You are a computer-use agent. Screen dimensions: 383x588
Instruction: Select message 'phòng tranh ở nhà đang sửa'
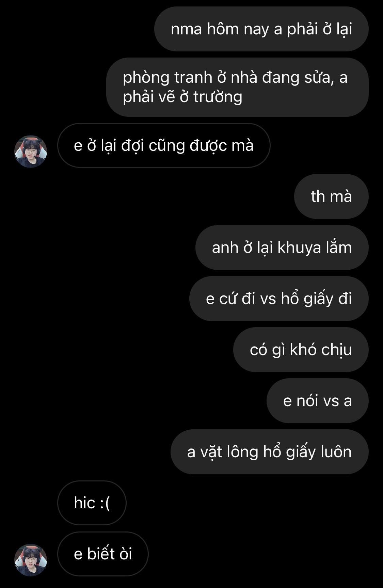tap(237, 87)
